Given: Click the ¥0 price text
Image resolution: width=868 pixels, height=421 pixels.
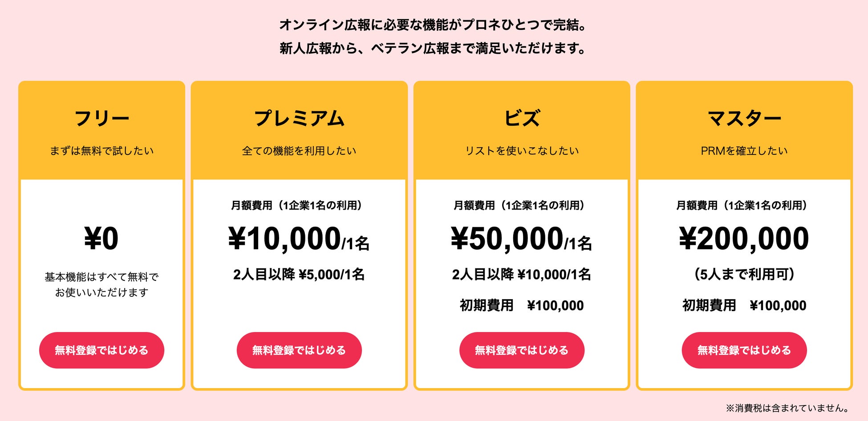Looking at the screenshot, I should click(101, 239).
